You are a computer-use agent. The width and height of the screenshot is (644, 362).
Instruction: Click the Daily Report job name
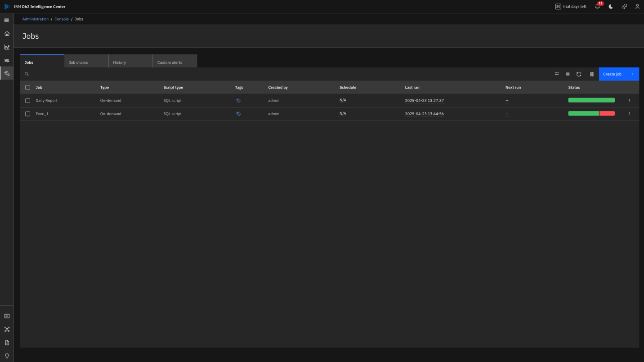point(46,101)
